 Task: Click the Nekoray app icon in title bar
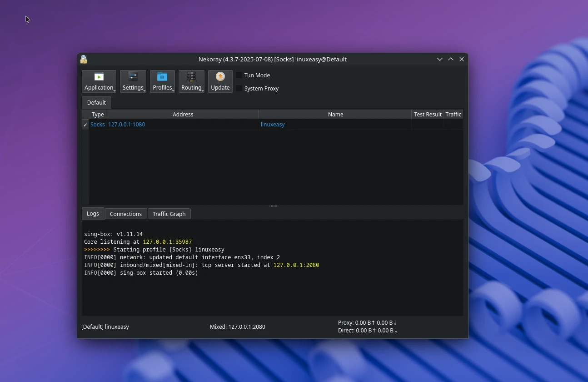click(x=84, y=59)
